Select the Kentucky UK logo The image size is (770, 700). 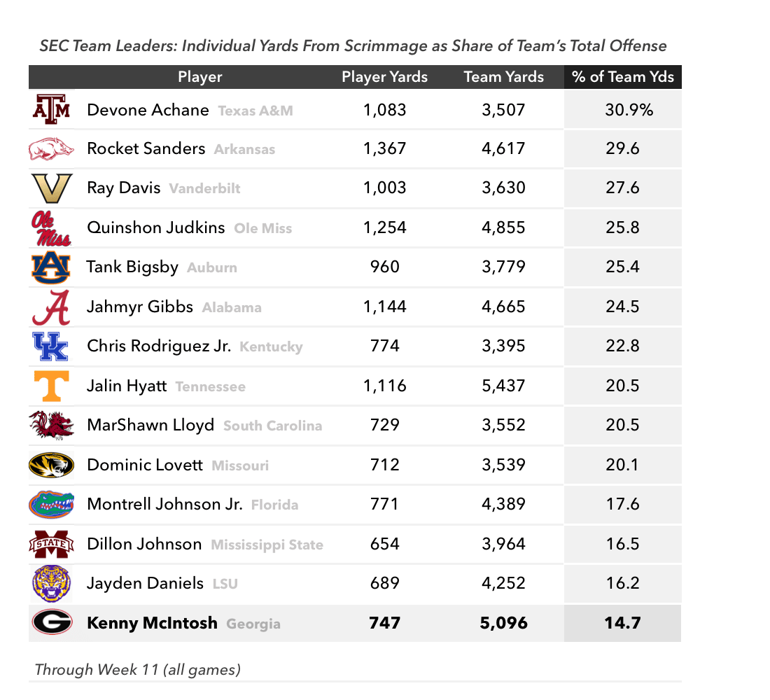[x=50, y=346]
